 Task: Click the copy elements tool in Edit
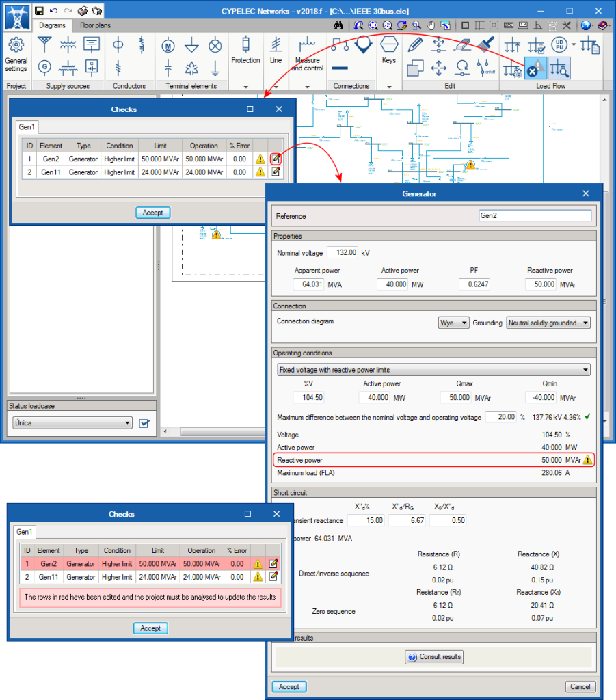(415, 68)
